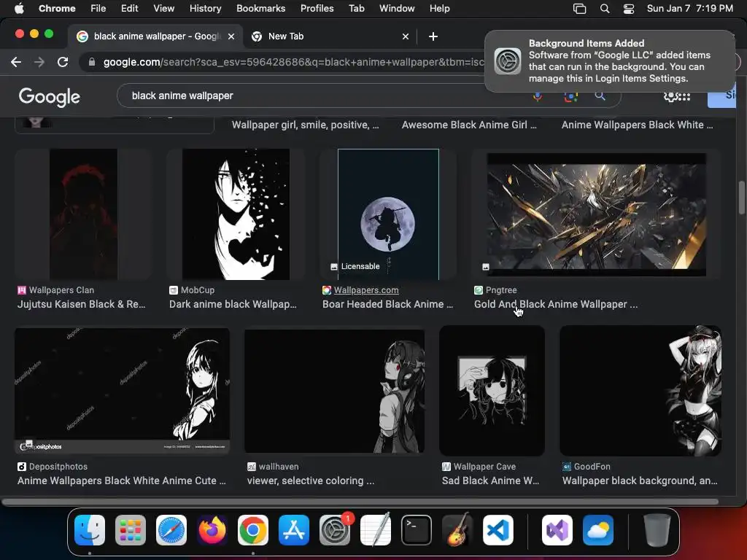Click the lock icon in the address bar
The height and width of the screenshot is (560, 747).
92,62
